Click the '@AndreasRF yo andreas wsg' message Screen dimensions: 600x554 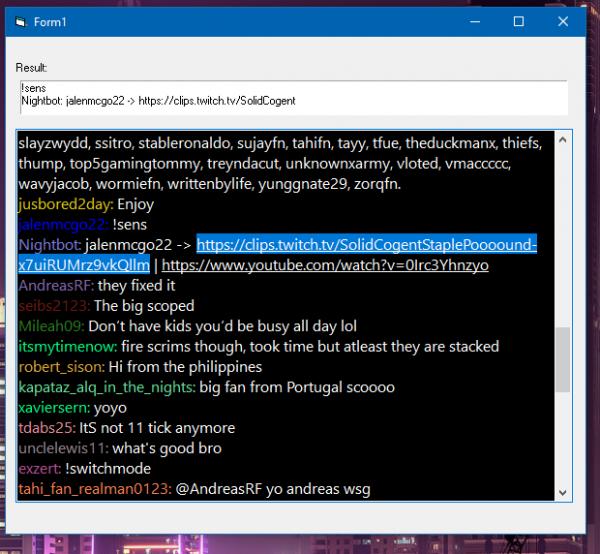273,489
